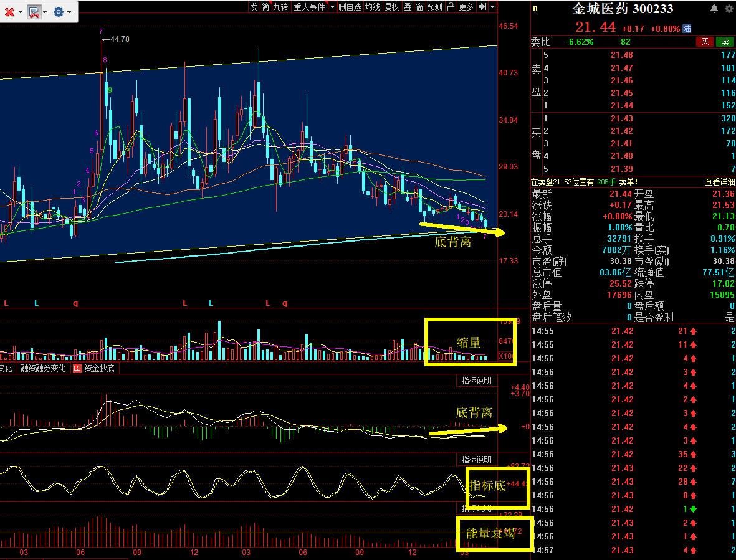
Task: Click the green 卖 sell button
Action: point(725,42)
